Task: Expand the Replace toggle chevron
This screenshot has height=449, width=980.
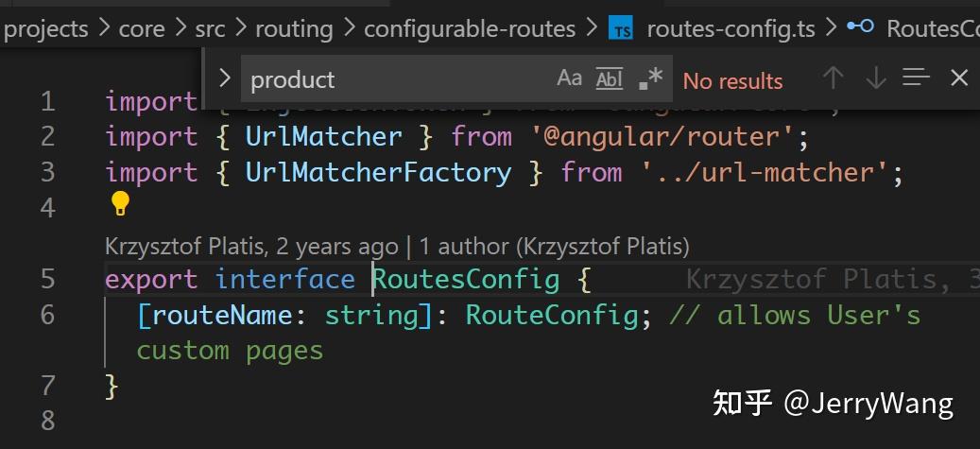Action: pyautogui.click(x=225, y=78)
